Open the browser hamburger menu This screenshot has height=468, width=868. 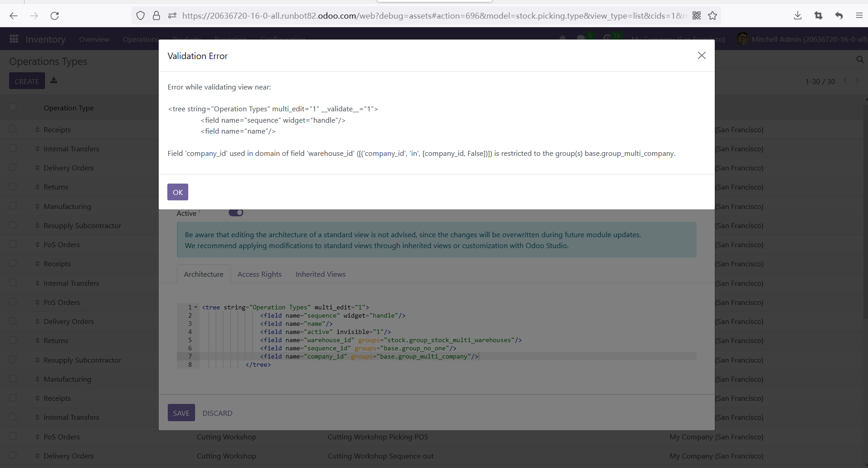(x=859, y=15)
